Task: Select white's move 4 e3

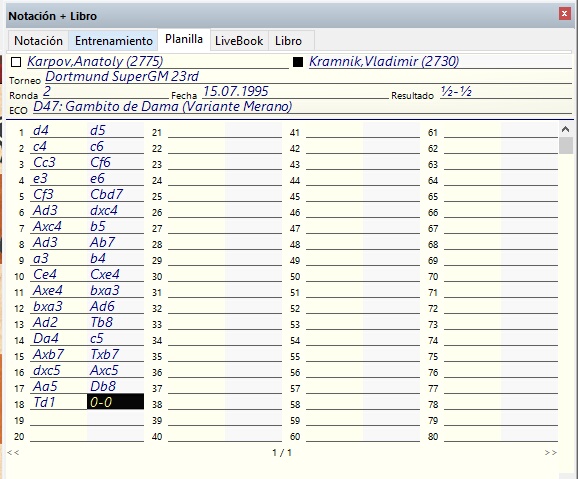Action: pyautogui.click(x=40, y=178)
